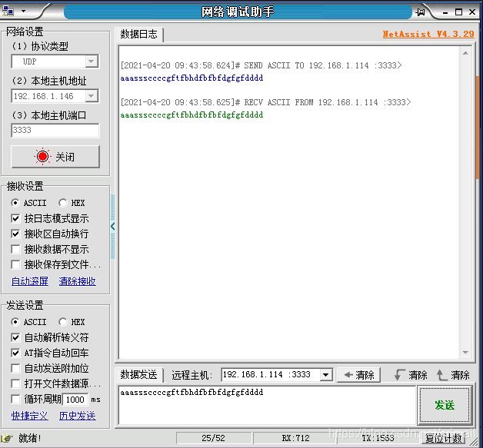Click 自动滚屏 link

pos(30,281)
